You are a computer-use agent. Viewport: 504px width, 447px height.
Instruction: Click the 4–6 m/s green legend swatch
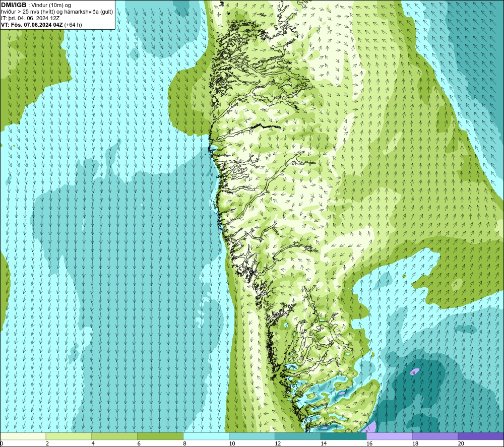pos(114,436)
